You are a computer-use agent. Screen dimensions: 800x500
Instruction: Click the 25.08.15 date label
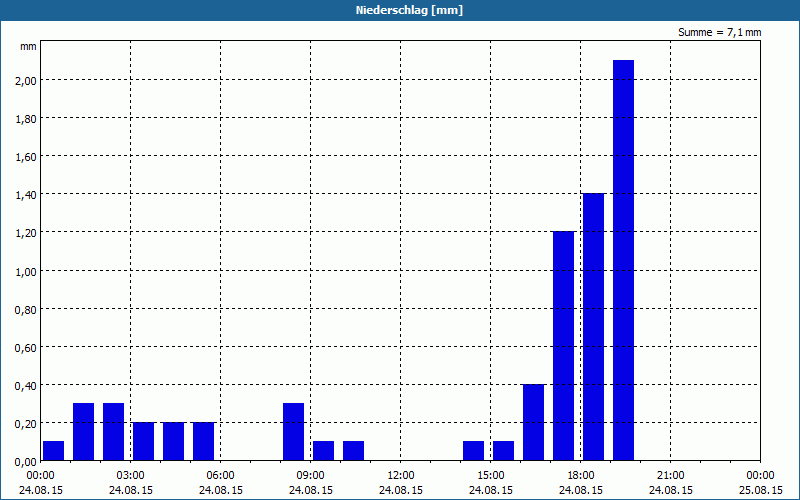click(760, 490)
